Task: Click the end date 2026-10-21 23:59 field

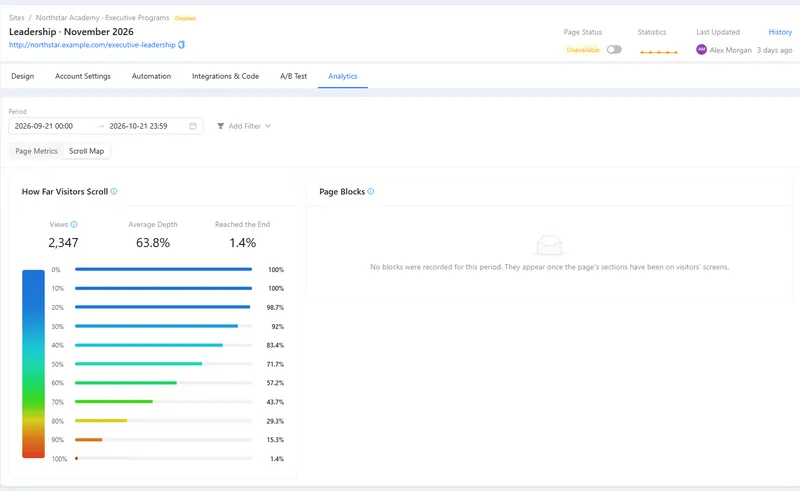Action: [138, 126]
